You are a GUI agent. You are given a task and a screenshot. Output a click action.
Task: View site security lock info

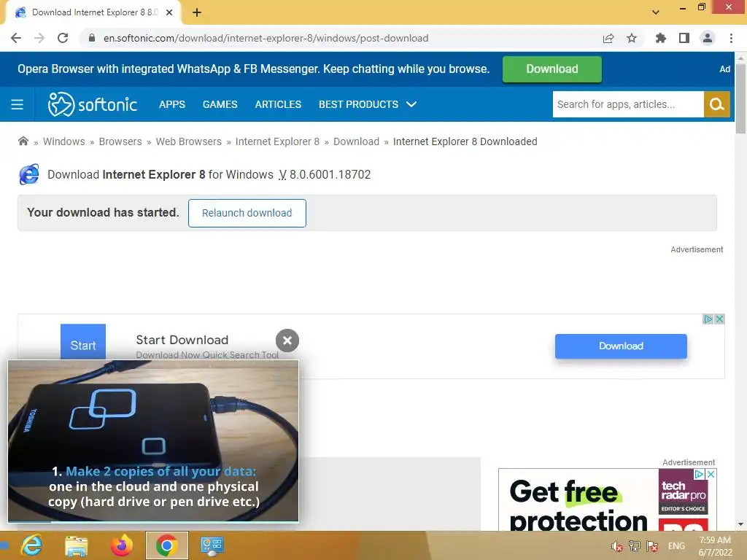click(x=91, y=38)
